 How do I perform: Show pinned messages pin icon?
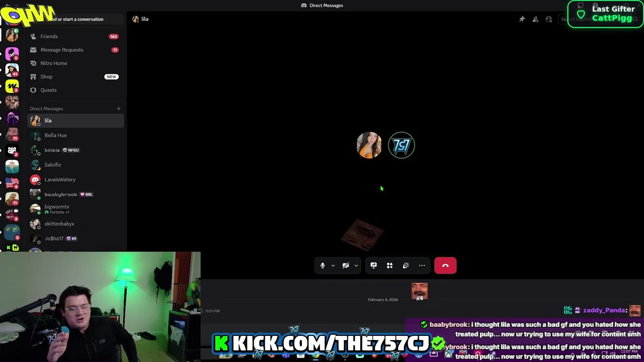[x=522, y=19]
